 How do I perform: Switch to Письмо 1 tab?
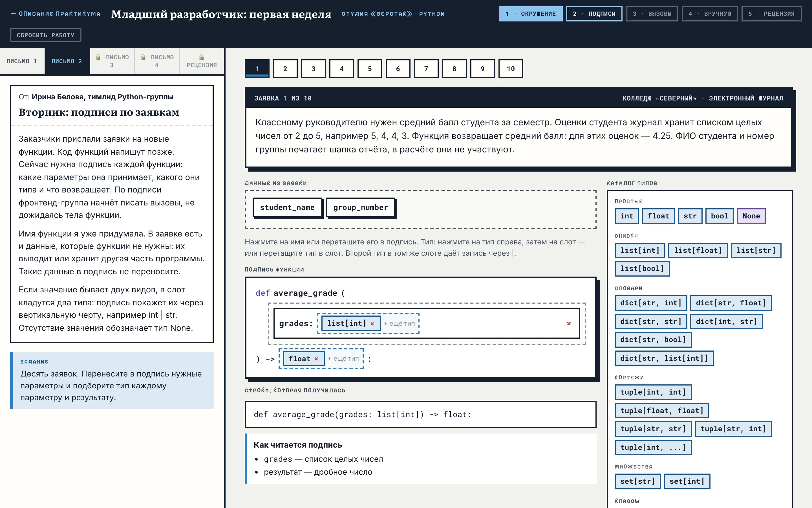[x=22, y=61]
